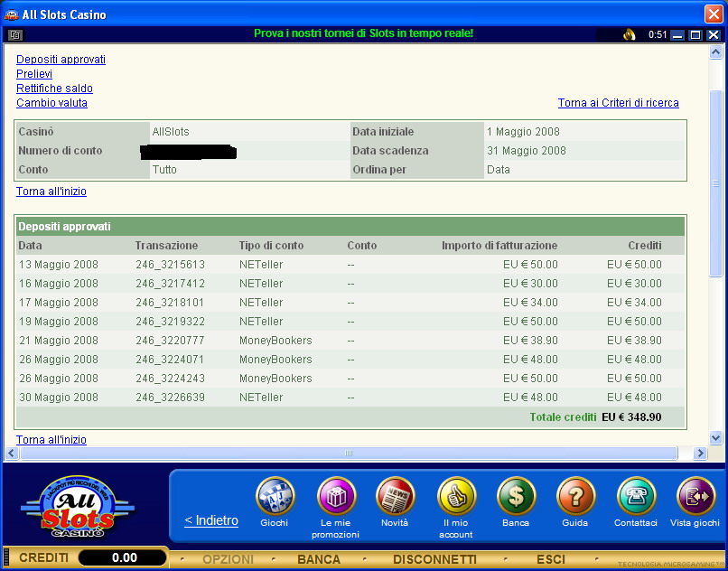Open the Guida question mark icon
This screenshot has height=571, width=728.
(575, 496)
